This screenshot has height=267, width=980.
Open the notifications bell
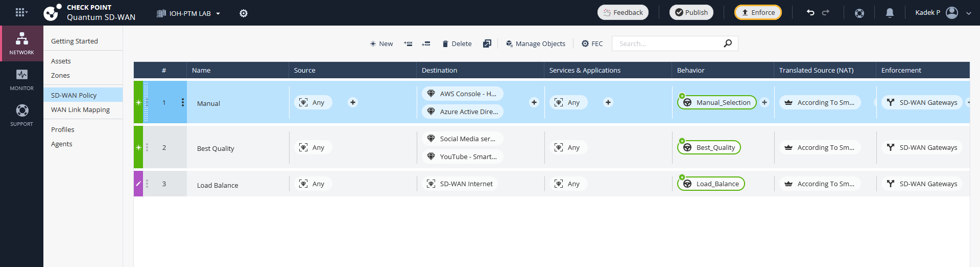[890, 13]
